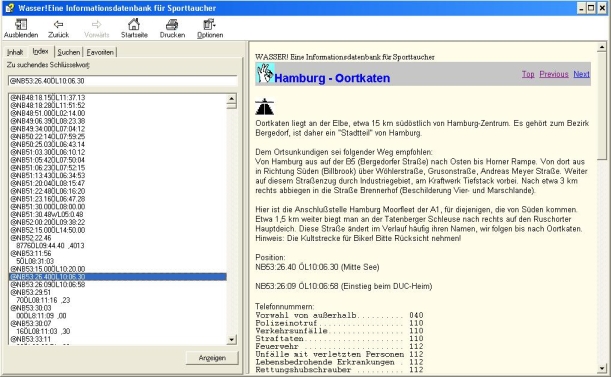Select index entry @NB53:29.51
Screen dimensions: 611x377
tap(30, 292)
